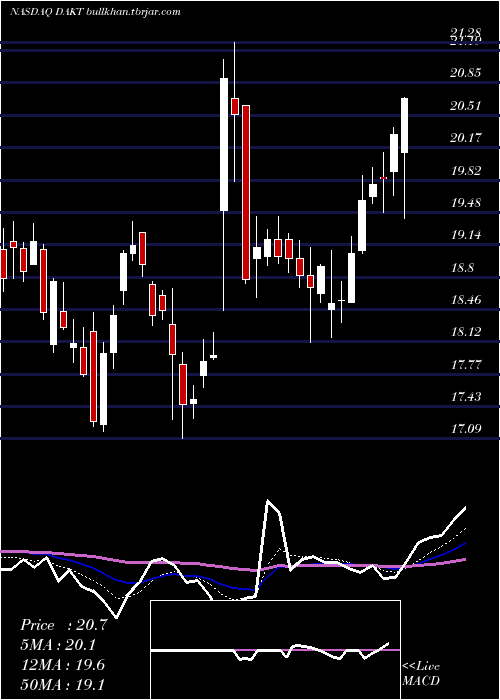Select the 19.48 price axis label
Viewport: 500px width, 700px height.
(x=466, y=203)
